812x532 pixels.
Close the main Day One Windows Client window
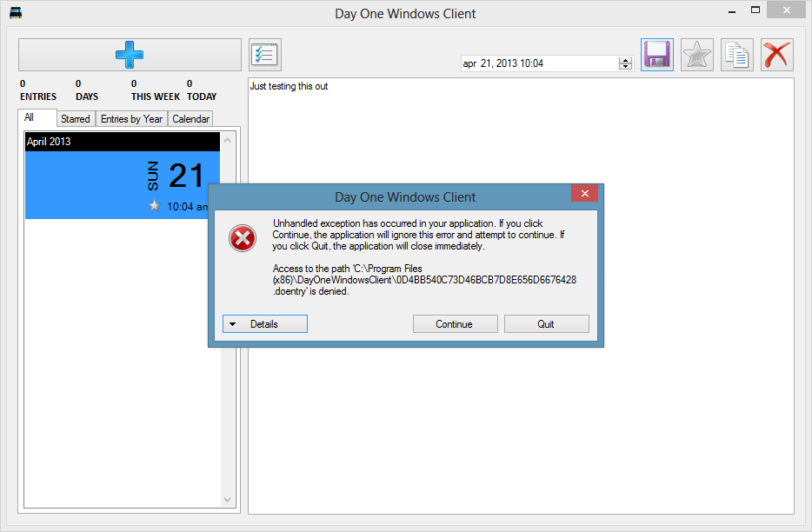(x=787, y=10)
